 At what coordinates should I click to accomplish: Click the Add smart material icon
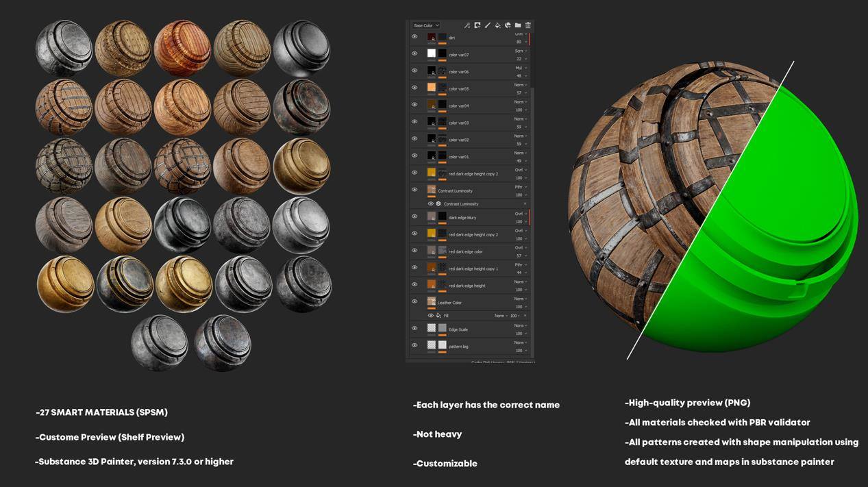tap(508, 25)
